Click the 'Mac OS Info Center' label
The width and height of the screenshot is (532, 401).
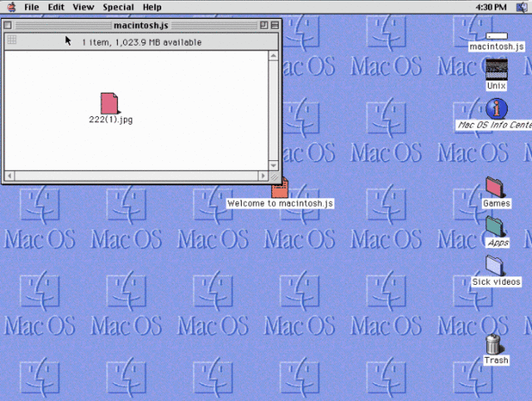tap(494, 125)
